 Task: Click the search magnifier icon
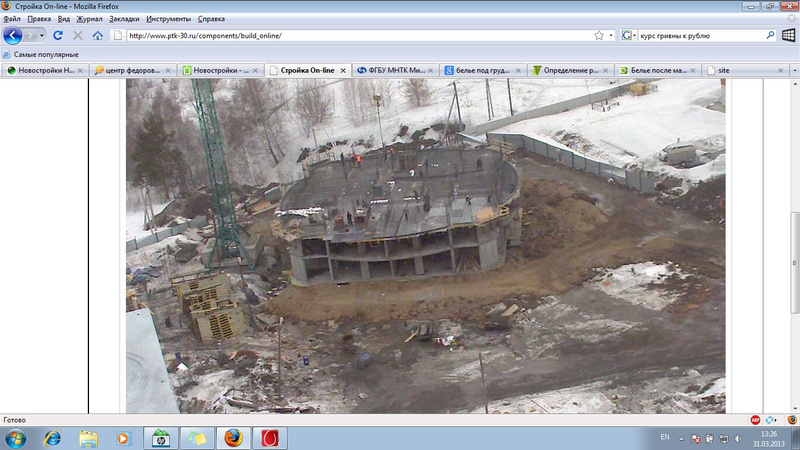pos(771,35)
